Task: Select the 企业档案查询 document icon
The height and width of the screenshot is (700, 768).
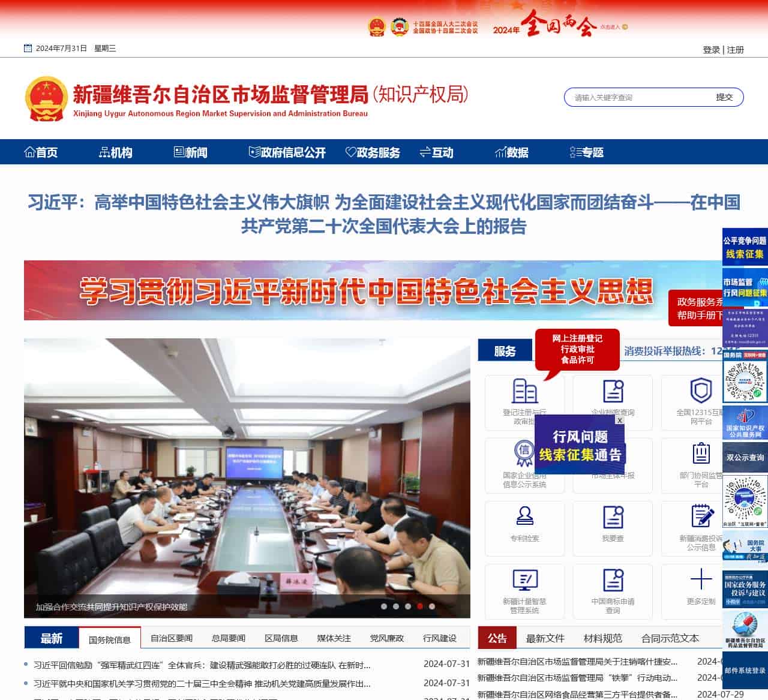Action: pyautogui.click(x=613, y=390)
